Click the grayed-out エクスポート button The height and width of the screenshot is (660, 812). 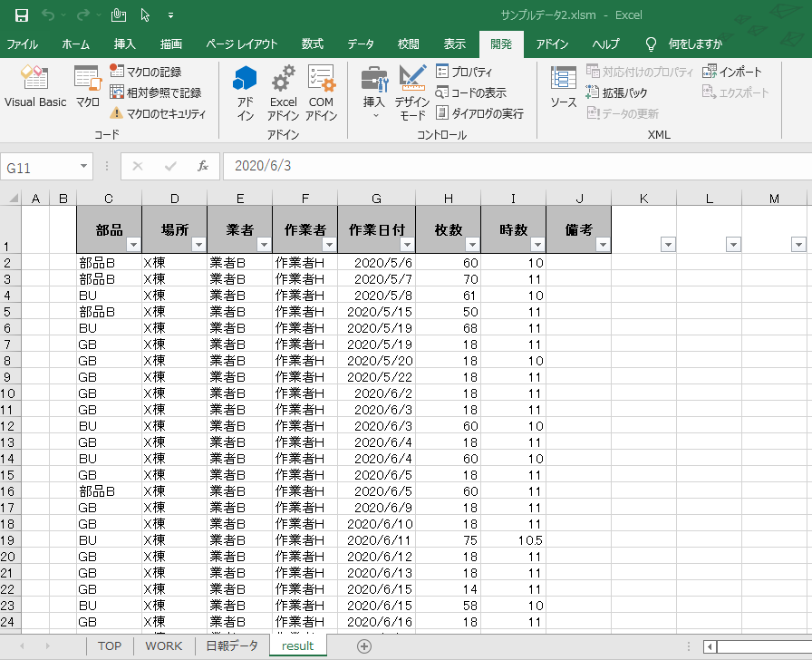[x=735, y=92]
